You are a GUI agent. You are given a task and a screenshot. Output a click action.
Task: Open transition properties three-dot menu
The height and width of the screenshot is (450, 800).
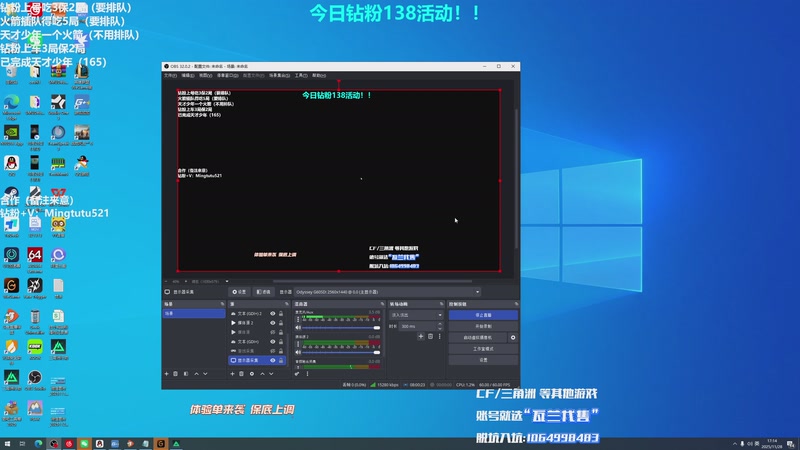pyautogui.click(x=439, y=337)
